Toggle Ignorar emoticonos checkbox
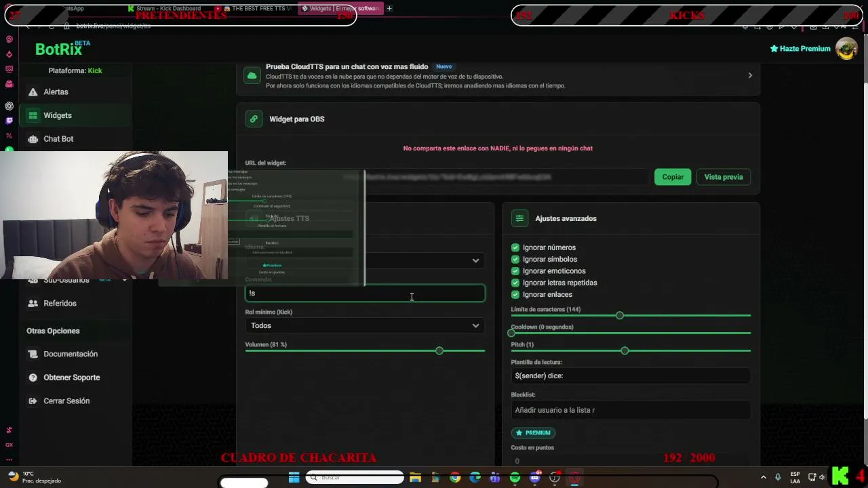868x488 pixels. click(515, 271)
